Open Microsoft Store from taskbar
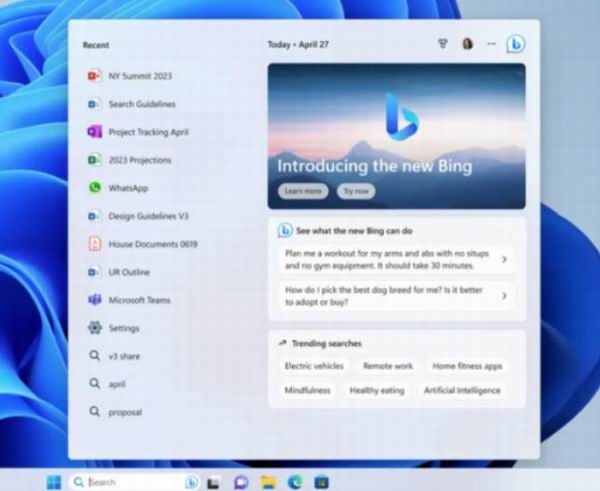Viewport: 600px width, 491px height. pos(321,482)
